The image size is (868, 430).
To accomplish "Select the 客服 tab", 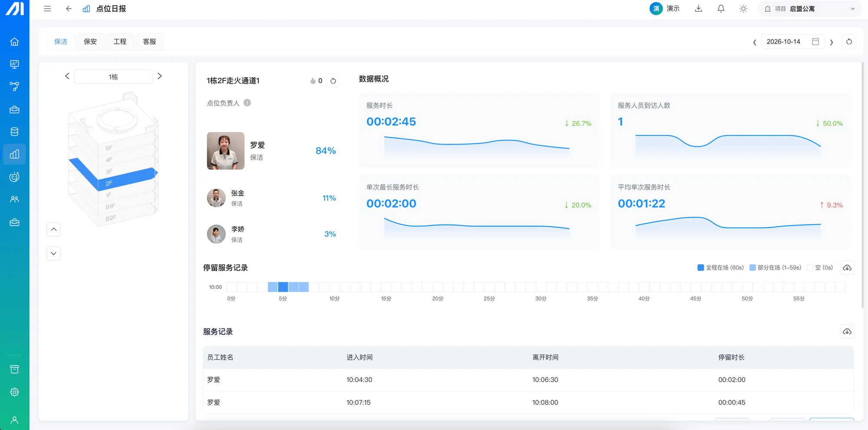I will pyautogui.click(x=149, y=42).
